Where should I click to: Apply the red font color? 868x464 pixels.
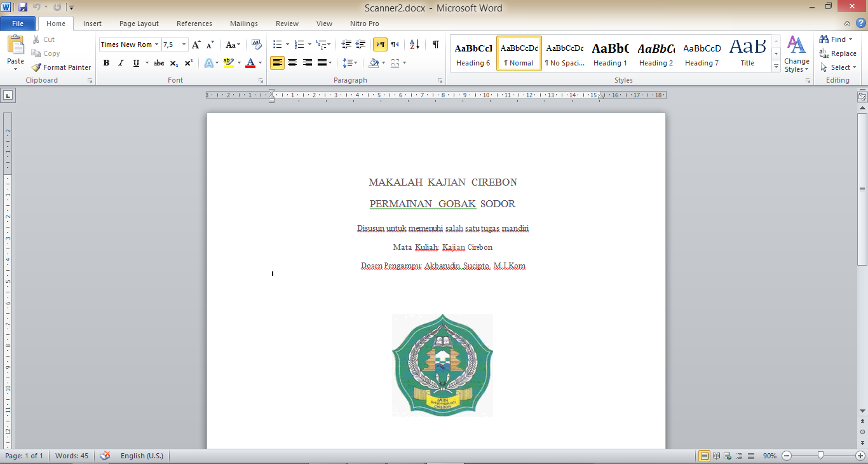click(250, 63)
